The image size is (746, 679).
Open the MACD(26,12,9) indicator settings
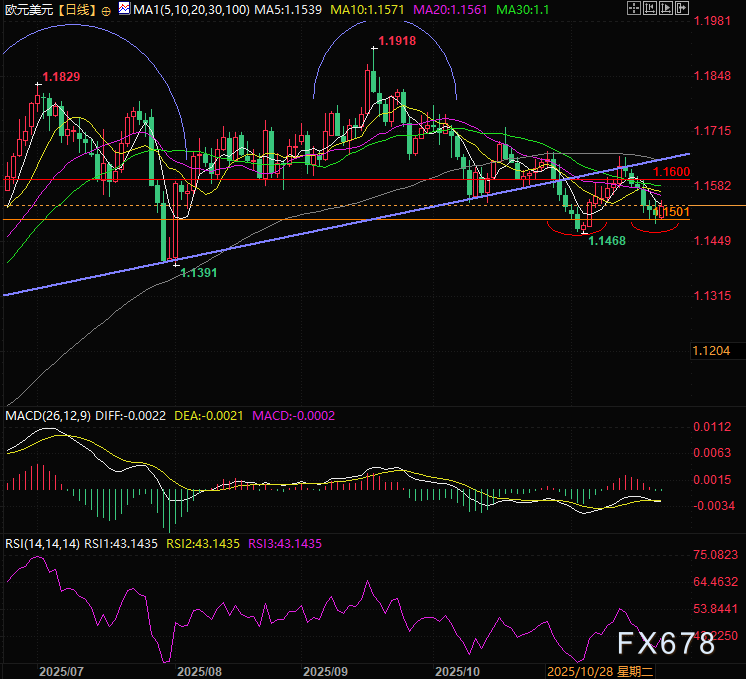(47, 415)
